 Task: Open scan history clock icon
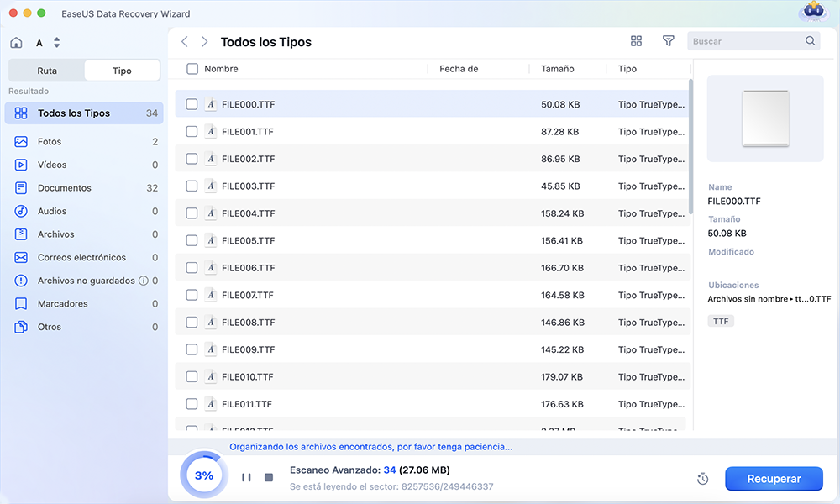pyautogui.click(x=703, y=479)
